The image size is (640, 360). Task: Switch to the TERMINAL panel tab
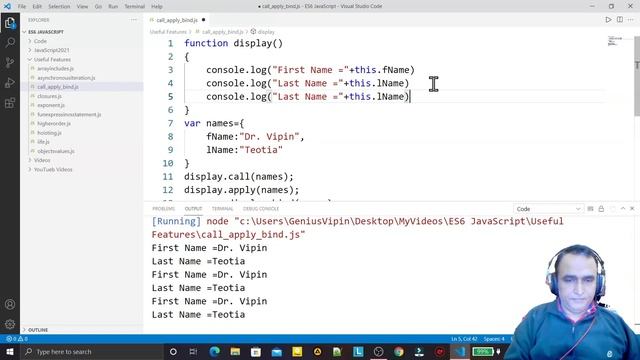(222, 209)
